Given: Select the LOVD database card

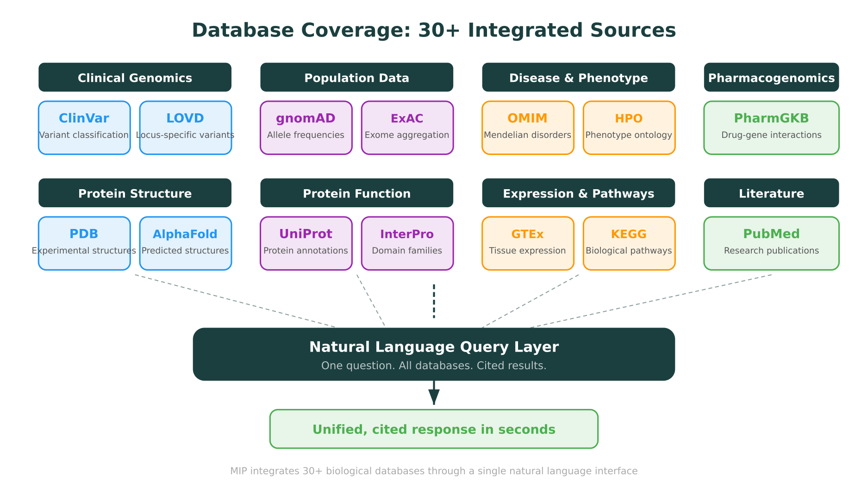Looking at the screenshot, I should pyautogui.click(x=185, y=128).
